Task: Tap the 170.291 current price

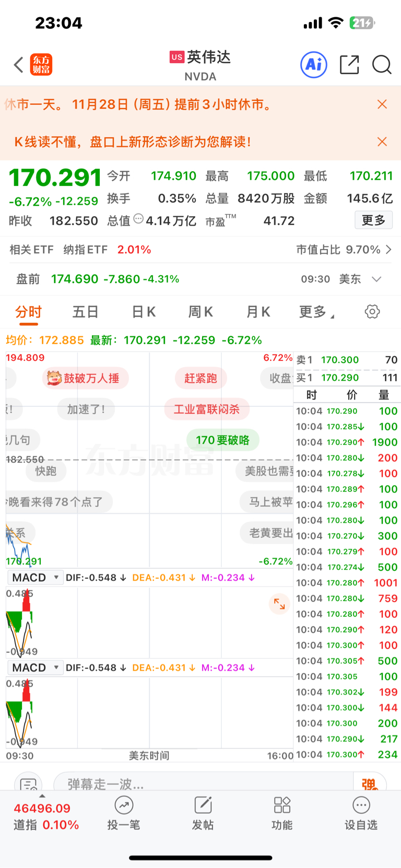Action: [55, 178]
